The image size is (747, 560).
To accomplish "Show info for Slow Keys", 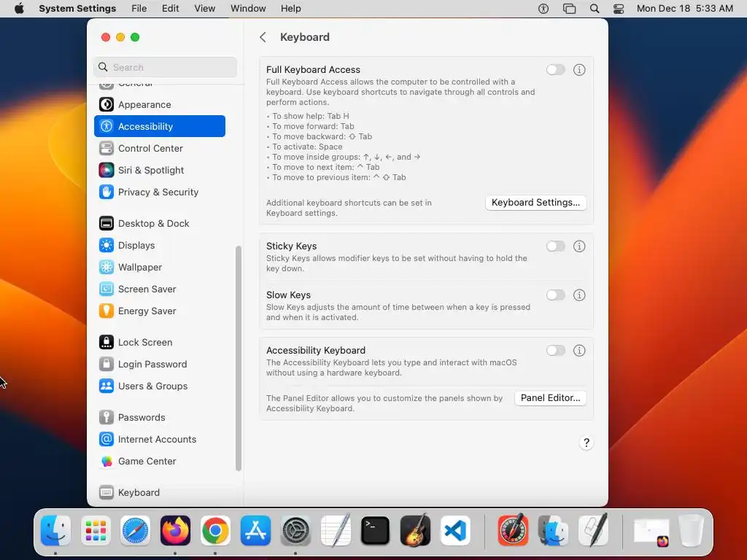I will click(x=578, y=295).
